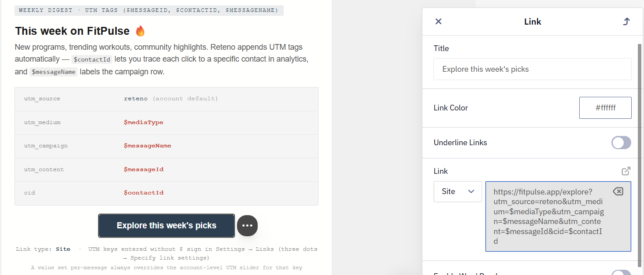Click the Explore this week's picks button
The height and width of the screenshot is (275, 644).
point(167,226)
